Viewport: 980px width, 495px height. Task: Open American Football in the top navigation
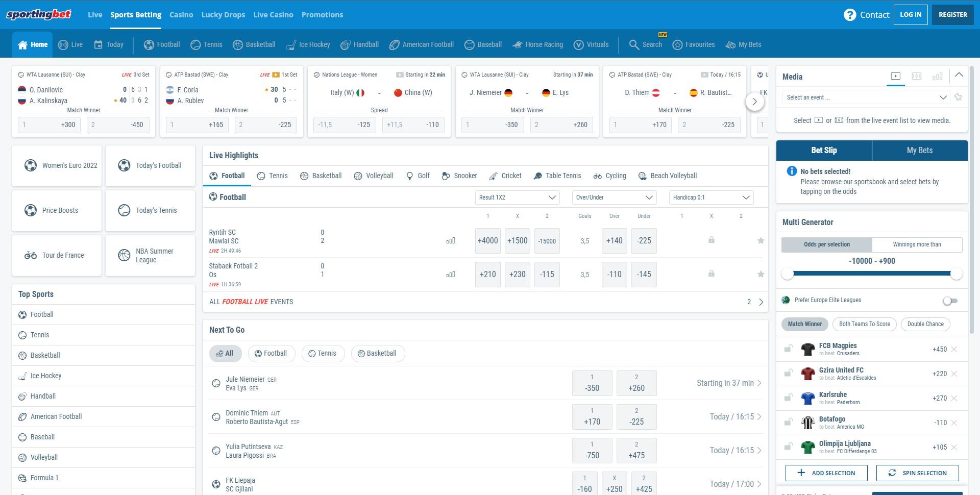(421, 44)
